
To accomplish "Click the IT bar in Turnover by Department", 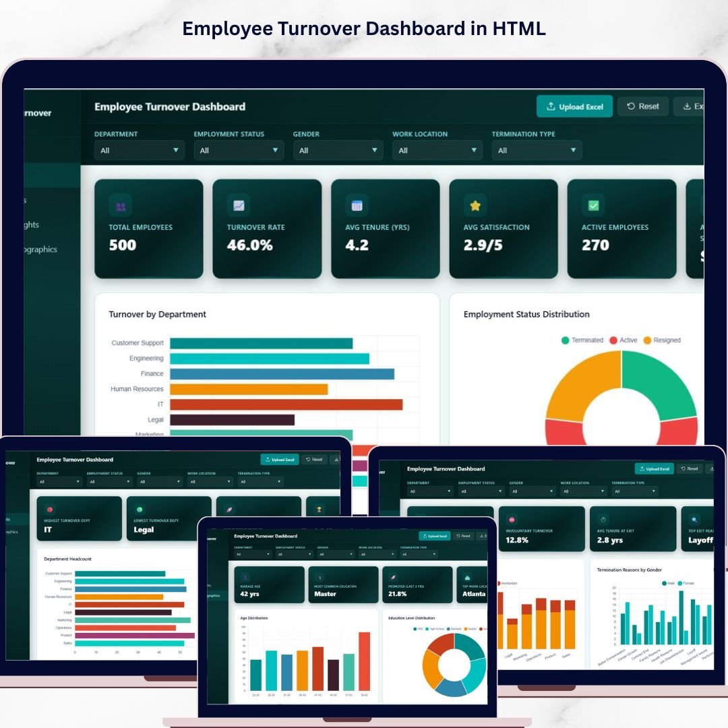I will click(286, 404).
